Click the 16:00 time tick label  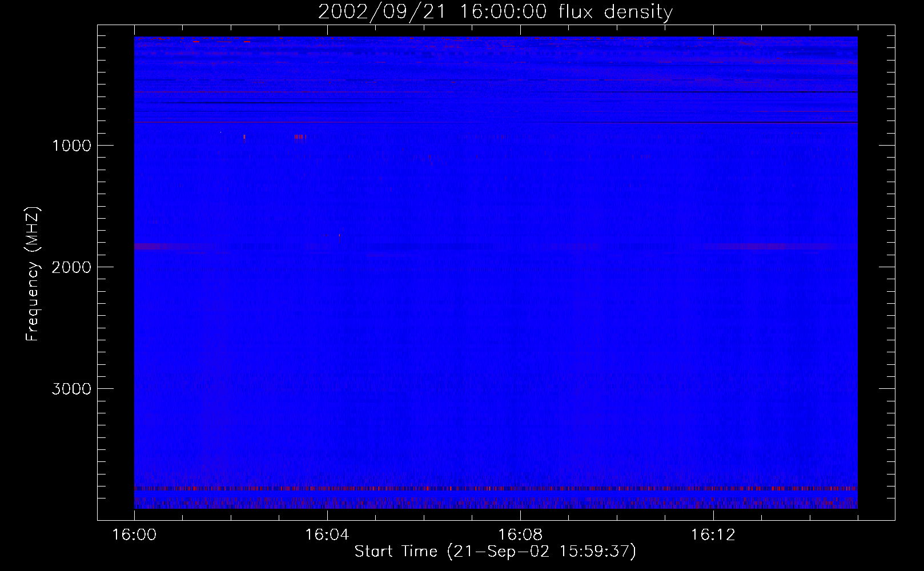[134, 535]
